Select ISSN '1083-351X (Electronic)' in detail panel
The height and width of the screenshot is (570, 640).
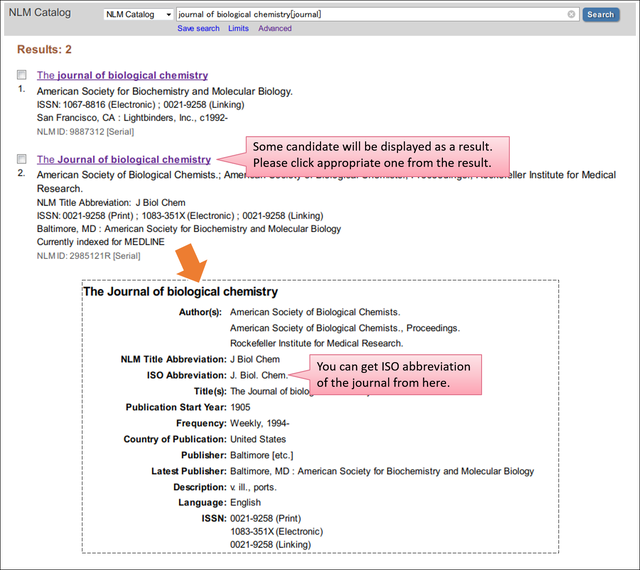coord(277,532)
